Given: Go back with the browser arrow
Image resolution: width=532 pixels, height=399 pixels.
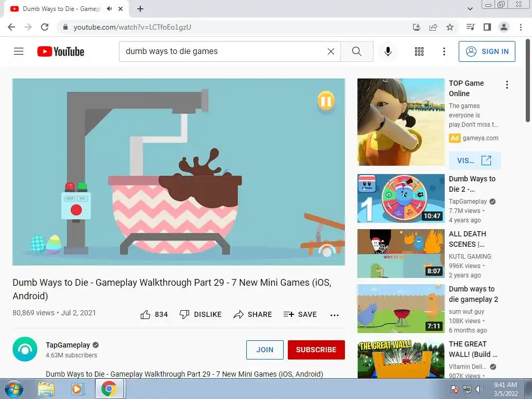Looking at the screenshot, I should tap(11, 27).
